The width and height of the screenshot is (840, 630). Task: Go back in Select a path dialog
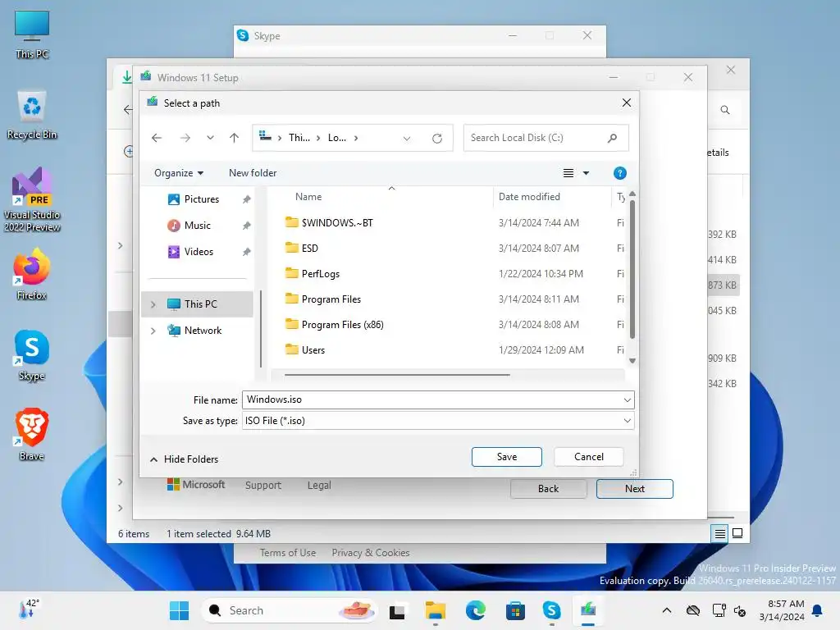point(157,138)
